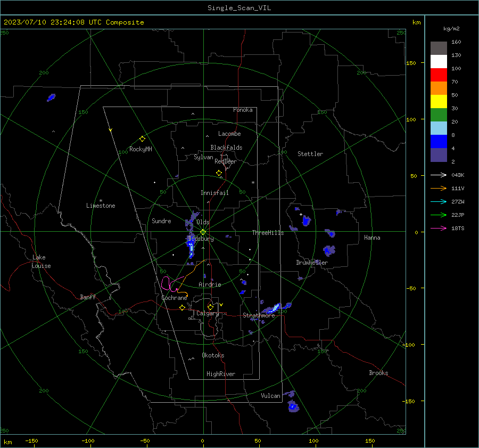Click the 111V track label in legend
This screenshot has height=448, width=479.
tap(458, 189)
